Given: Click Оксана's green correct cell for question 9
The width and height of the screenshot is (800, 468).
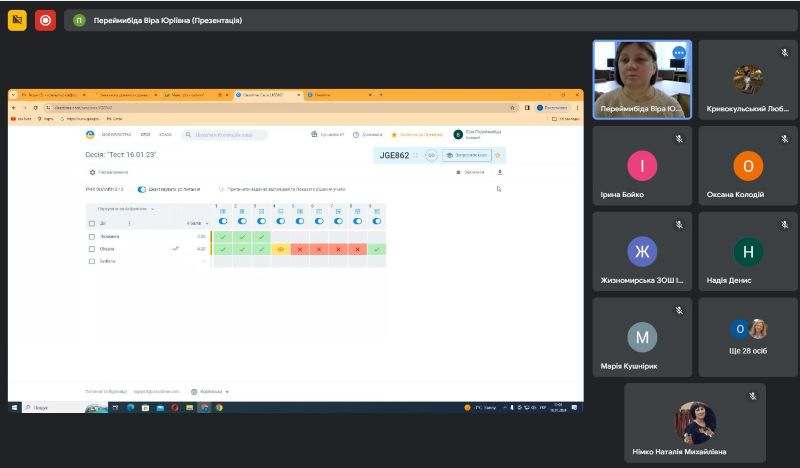Looking at the screenshot, I should point(377,249).
